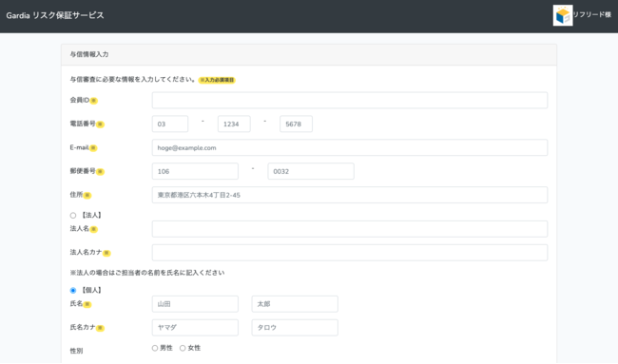Click the given name kana field タロウ
The height and width of the screenshot is (364, 618).
[295, 328]
